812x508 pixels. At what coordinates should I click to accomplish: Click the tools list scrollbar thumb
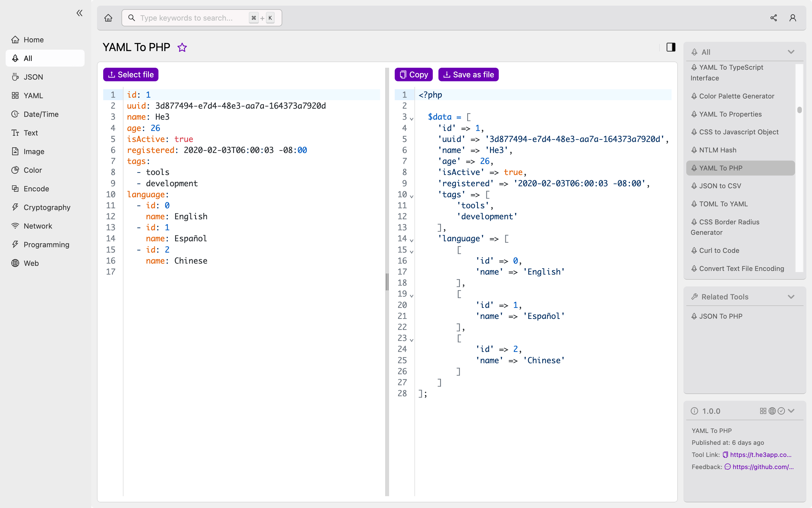(x=800, y=110)
